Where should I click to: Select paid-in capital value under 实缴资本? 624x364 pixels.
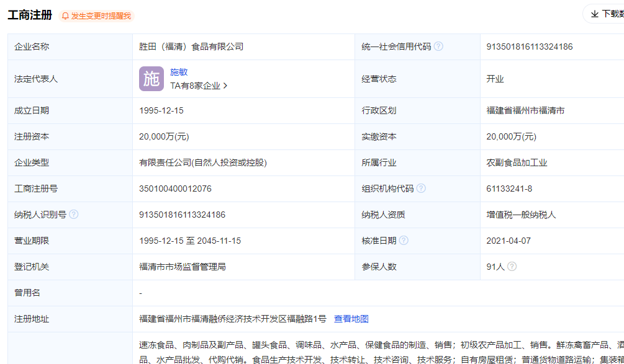pyautogui.click(x=512, y=136)
